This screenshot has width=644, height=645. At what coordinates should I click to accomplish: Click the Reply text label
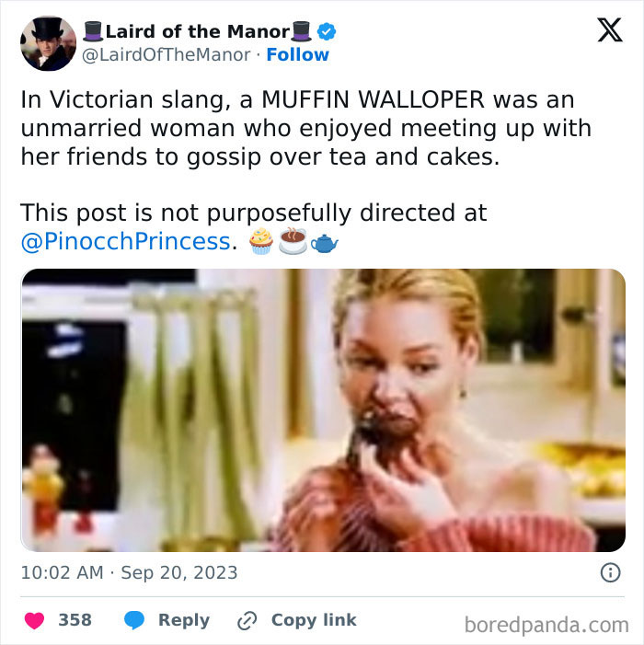[184, 620]
